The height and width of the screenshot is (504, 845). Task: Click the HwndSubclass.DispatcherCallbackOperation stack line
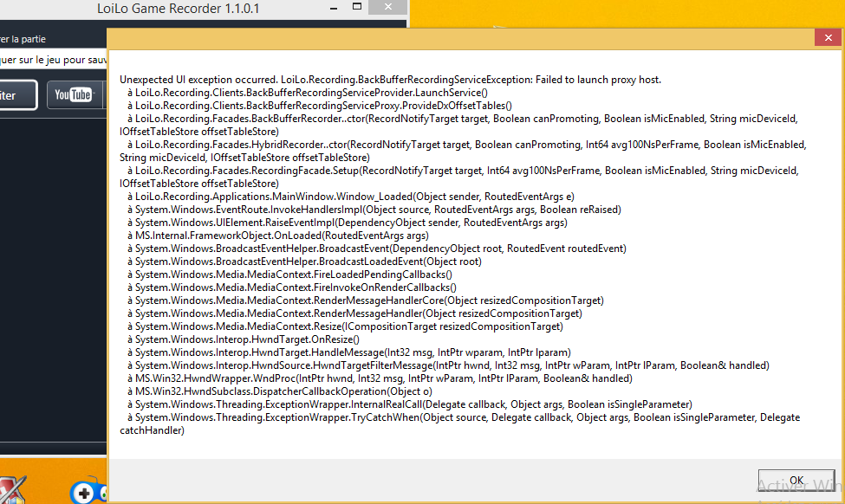coord(280,391)
